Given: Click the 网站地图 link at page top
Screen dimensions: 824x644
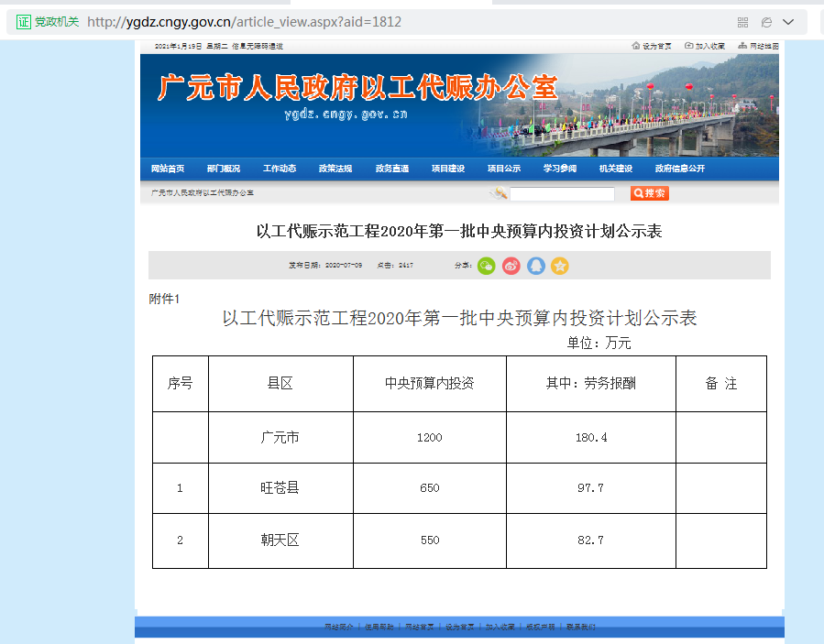Looking at the screenshot, I should coord(758,46).
